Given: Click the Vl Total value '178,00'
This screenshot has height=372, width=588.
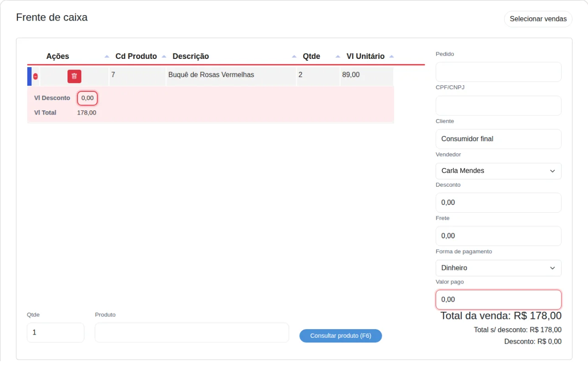Looking at the screenshot, I should click(87, 113).
